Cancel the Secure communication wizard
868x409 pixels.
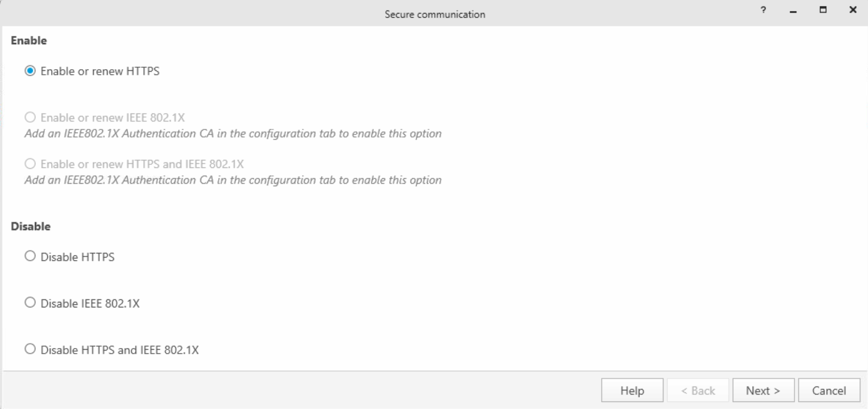point(829,390)
